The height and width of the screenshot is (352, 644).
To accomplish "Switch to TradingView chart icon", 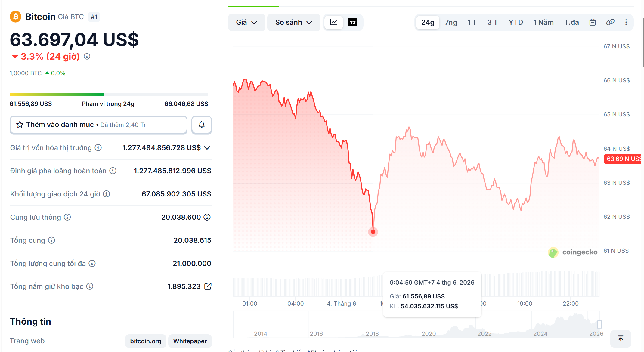I will (x=352, y=22).
